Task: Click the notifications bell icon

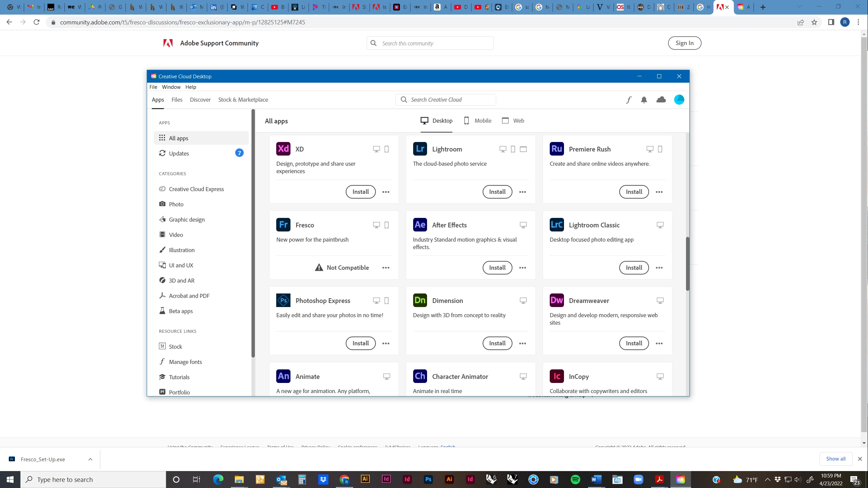Action: coord(644,100)
